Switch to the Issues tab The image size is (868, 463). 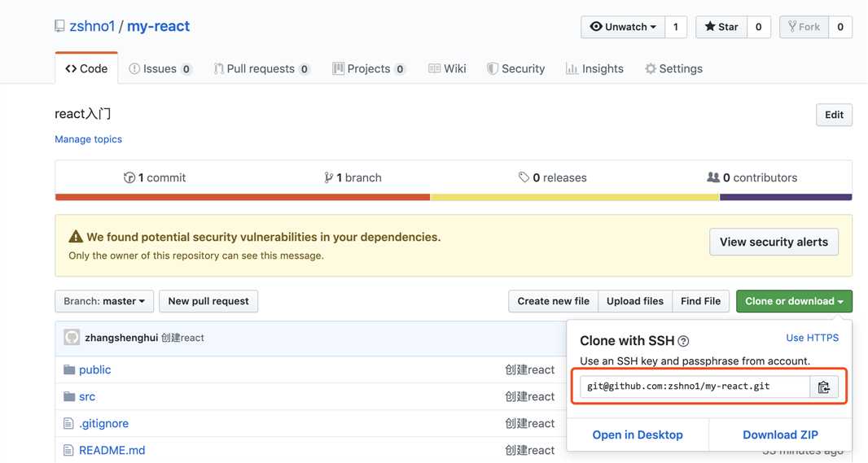(160, 68)
